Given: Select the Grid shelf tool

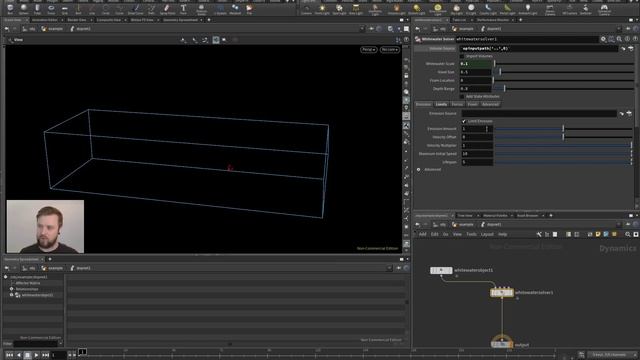Looking at the screenshot, I should tap(64, 9).
